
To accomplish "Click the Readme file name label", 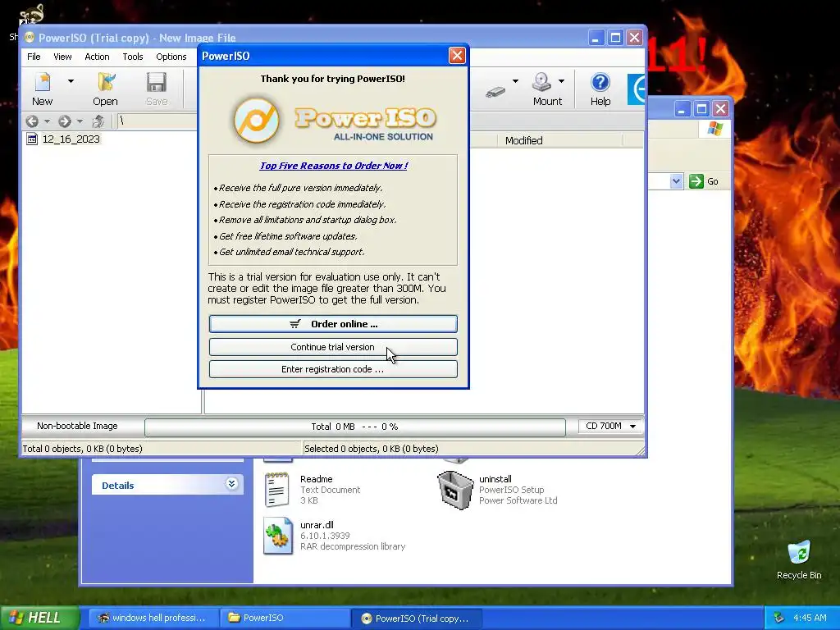I will (x=316, y=479).
